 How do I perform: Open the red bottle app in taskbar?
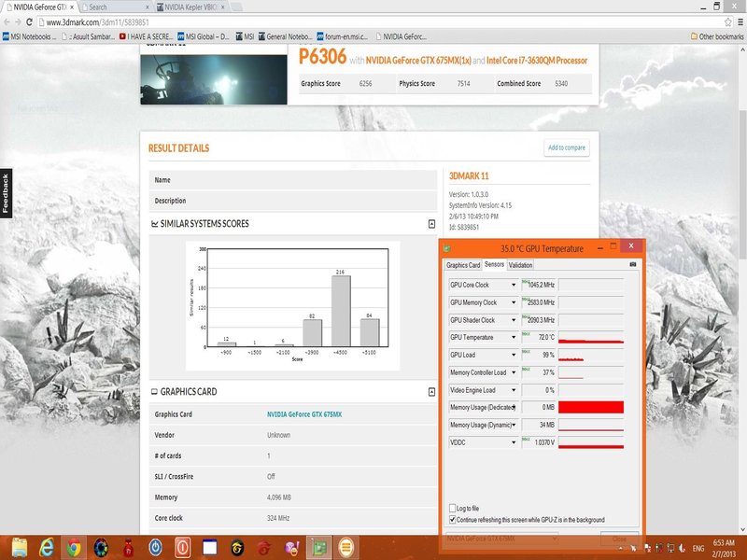(x=128, y=548)
